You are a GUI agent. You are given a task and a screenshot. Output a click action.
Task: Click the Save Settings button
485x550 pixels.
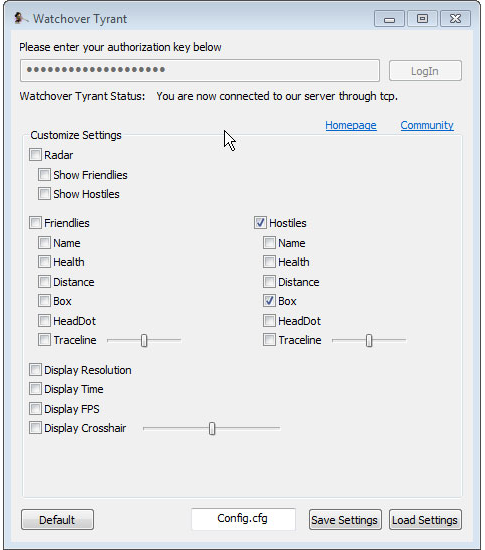click(x=345, y=519)
